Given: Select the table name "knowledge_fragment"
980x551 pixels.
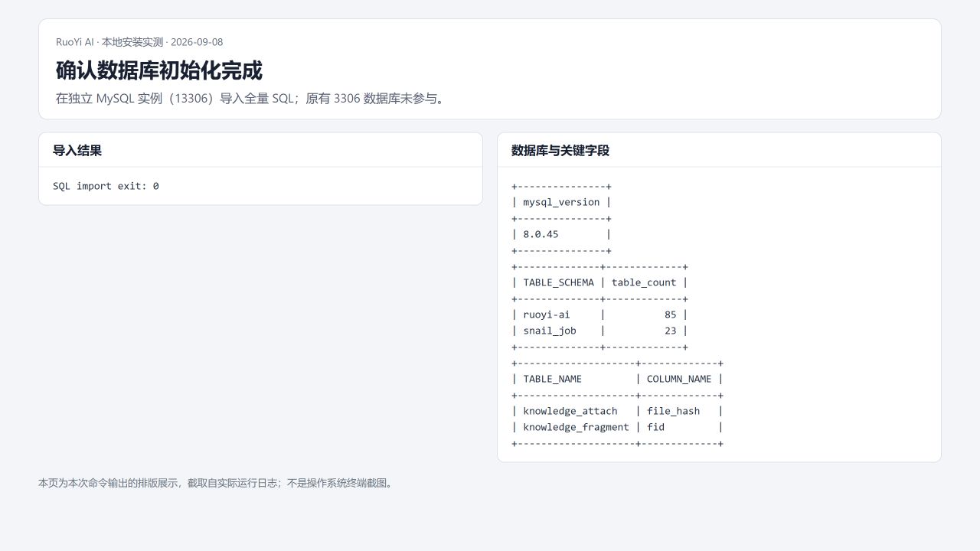Looking at the screenshot, I should (x=576, y=427).
